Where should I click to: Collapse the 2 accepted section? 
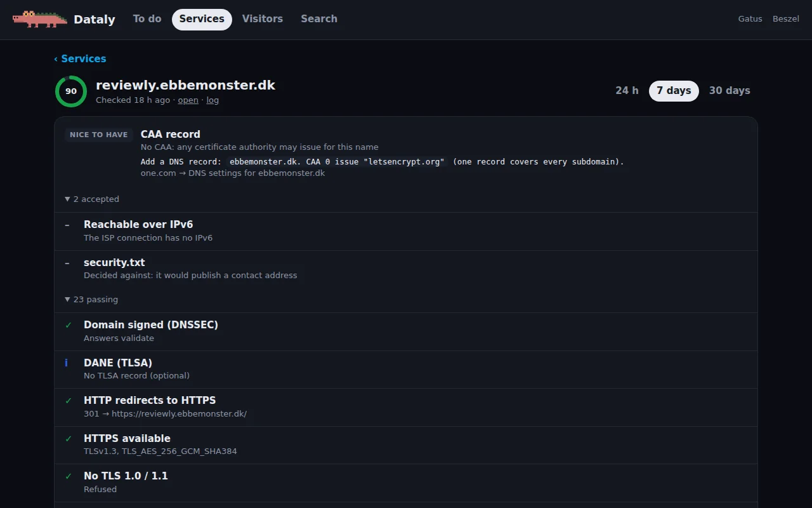pos(92,199)
